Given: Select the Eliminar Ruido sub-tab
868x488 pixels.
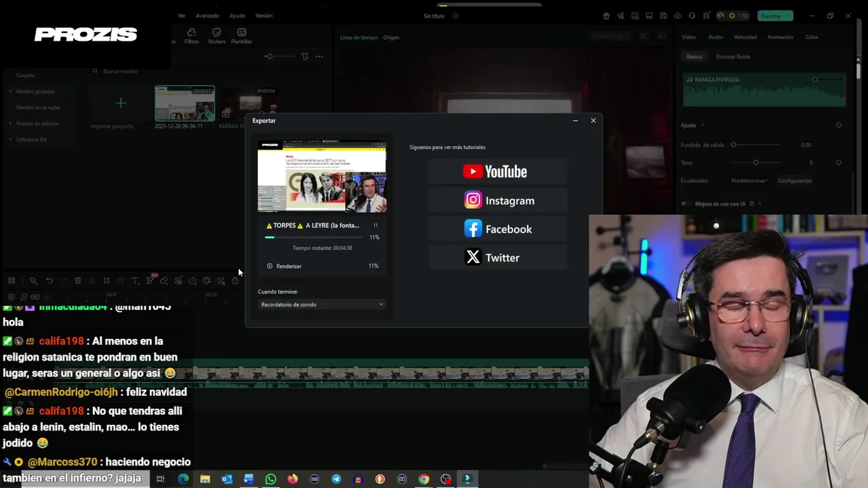Looking at the screenshot, I should 733,57.
